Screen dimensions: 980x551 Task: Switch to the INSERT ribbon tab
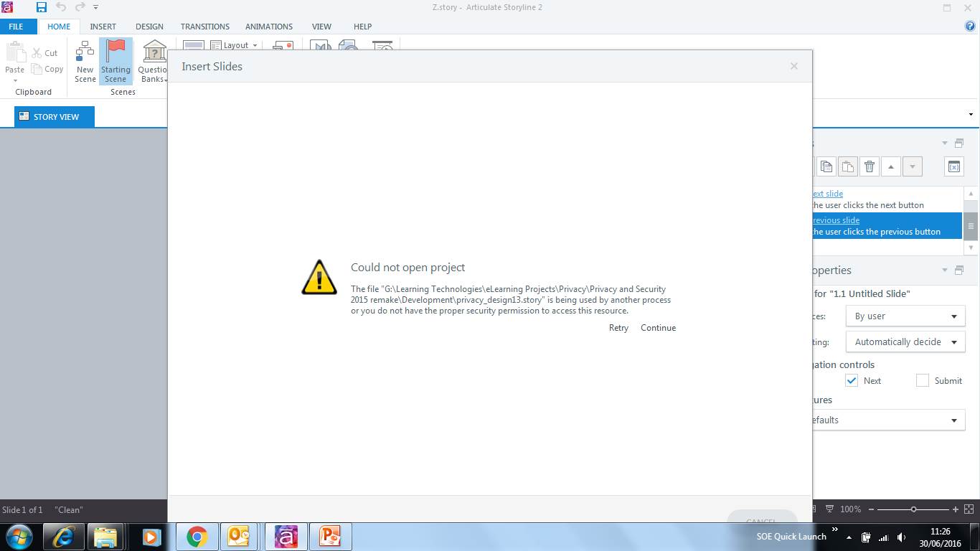click(x=103, y=27)
